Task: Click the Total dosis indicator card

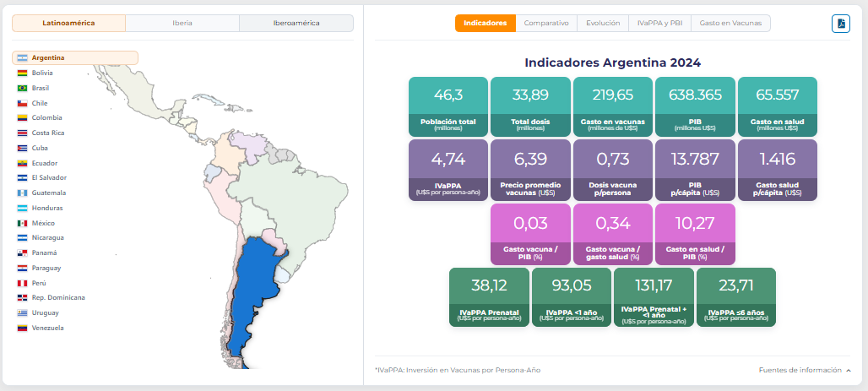Action: click(530, 107)
